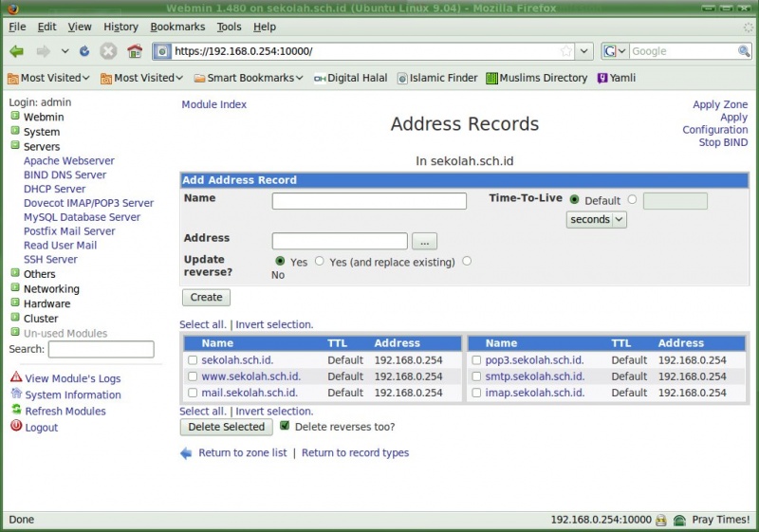Image resolution: width=759 pixels, height=532 pixels.
Task: Open the Home page icon
Action: pyautogui.click(x=135, y=51)
